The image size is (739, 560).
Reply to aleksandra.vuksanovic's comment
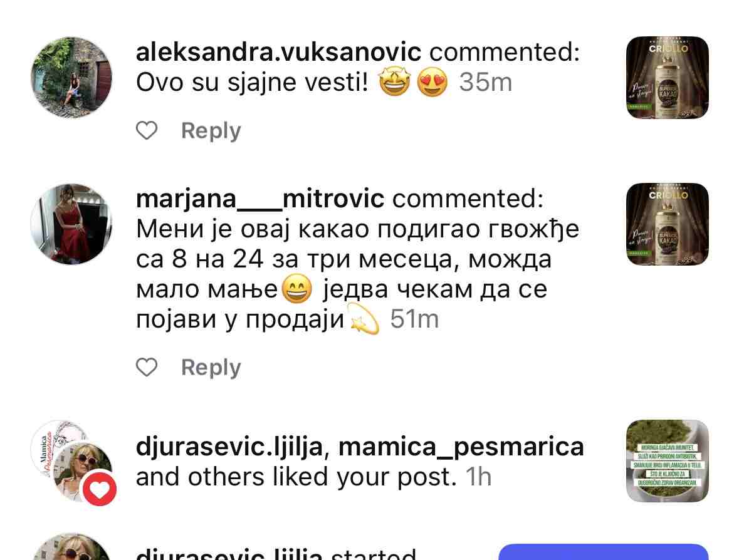point(211,130)
